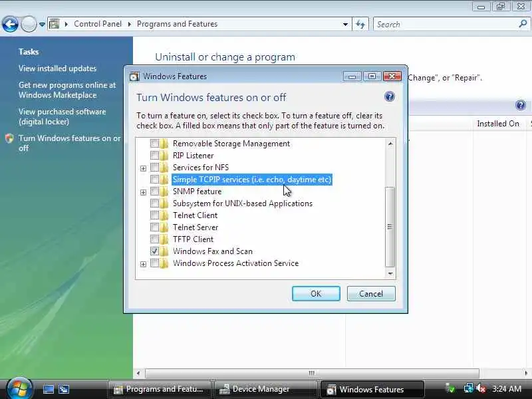
Task: Select the Windows Fax and Scan folder icon
Action: pyautogui.click(x=164, y=251)
